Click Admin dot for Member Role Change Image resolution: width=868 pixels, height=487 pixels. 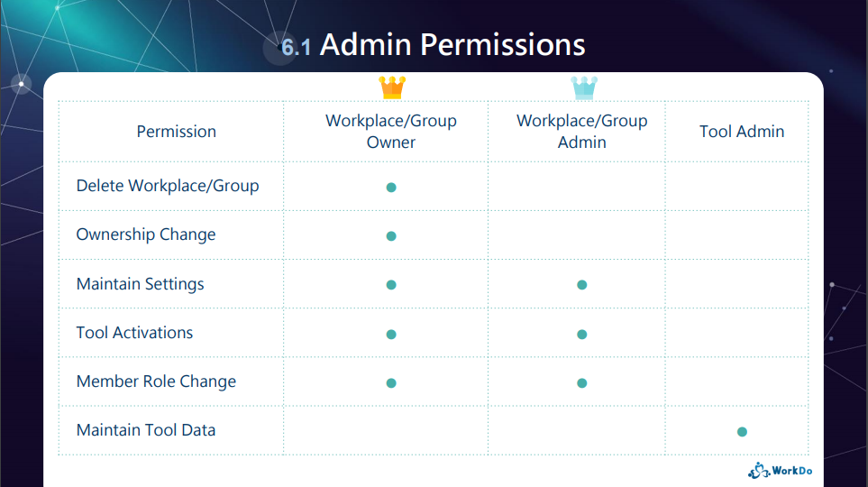pos(581,383)
